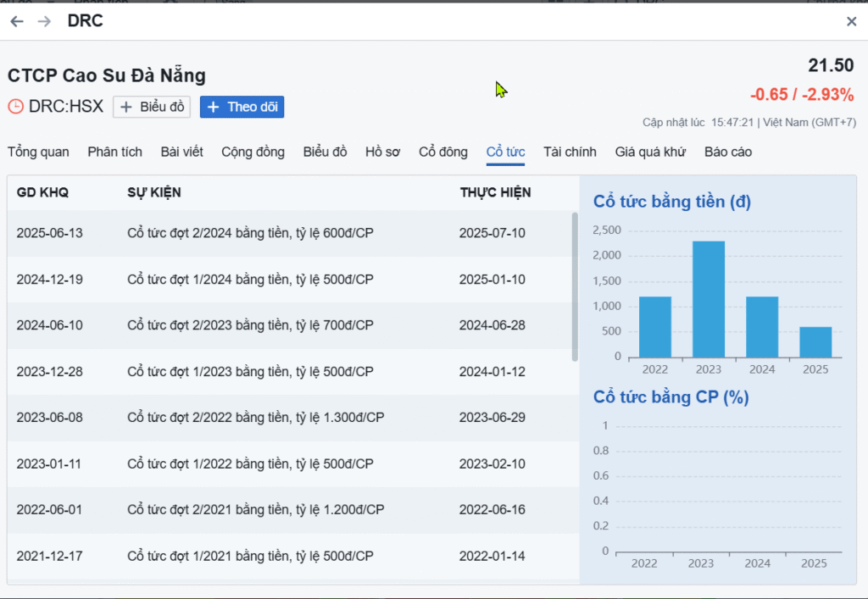Go to the Bài viết tab
Screen dimensions: 868x599
coord(181,152)
